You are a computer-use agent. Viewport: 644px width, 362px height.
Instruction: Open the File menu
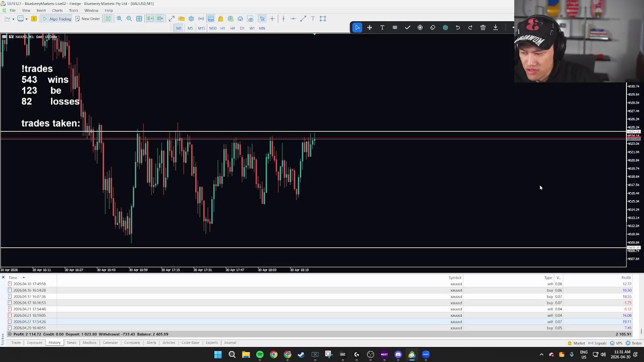point(13,11)
